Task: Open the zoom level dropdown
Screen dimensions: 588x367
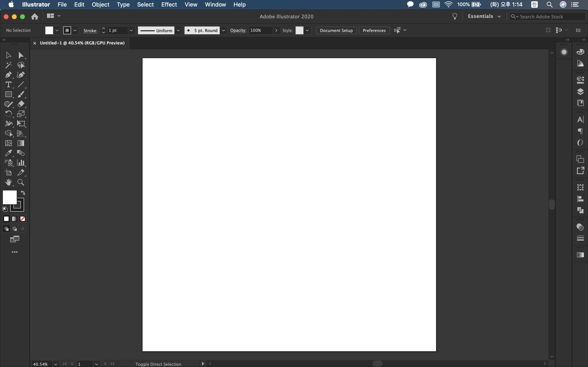Action: pyautogui.click(x=56, y=364)
